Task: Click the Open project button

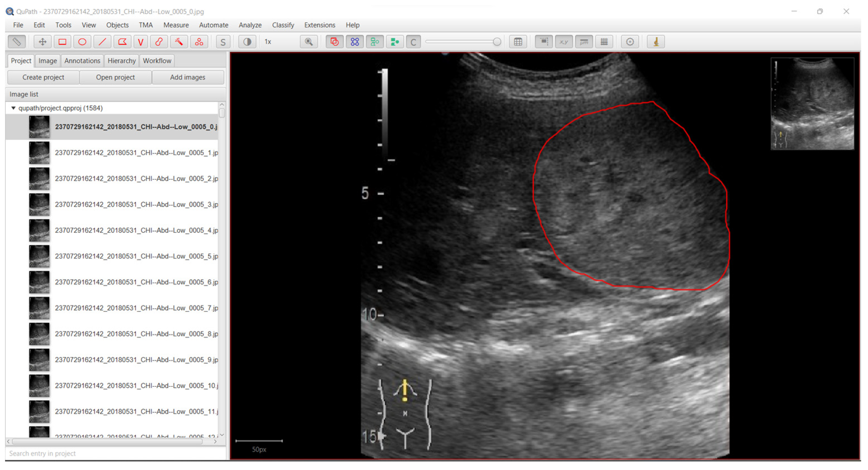Action: (x=115, y=77)
